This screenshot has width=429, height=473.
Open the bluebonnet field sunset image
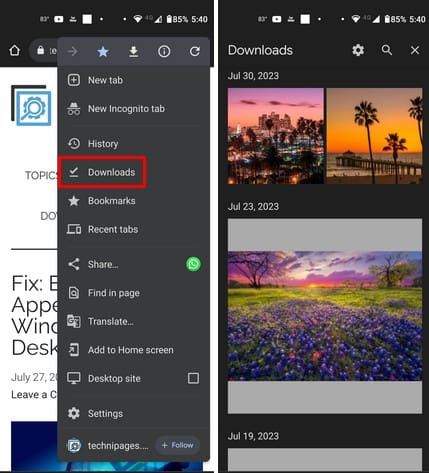[325, 316]
